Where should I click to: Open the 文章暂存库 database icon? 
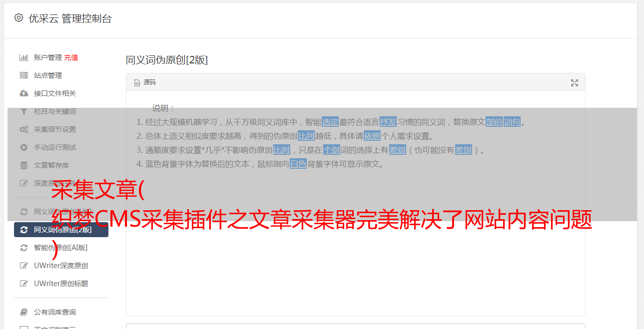click(23, 165)
